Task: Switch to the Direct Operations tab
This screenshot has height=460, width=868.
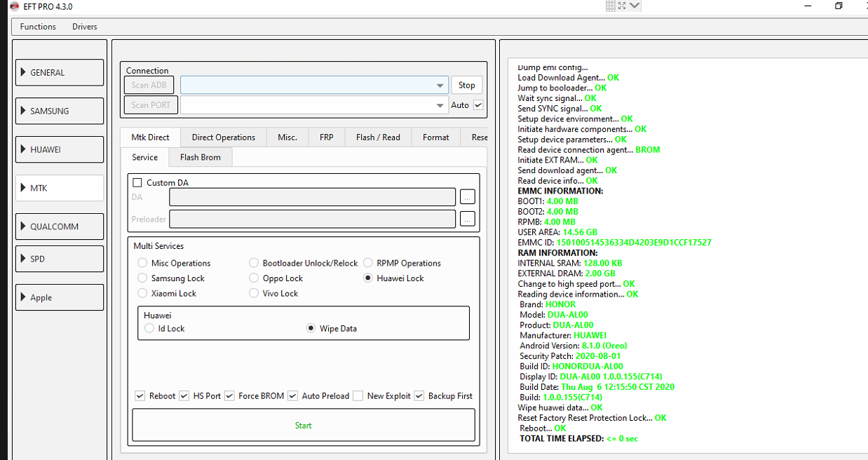Action: 224,137
